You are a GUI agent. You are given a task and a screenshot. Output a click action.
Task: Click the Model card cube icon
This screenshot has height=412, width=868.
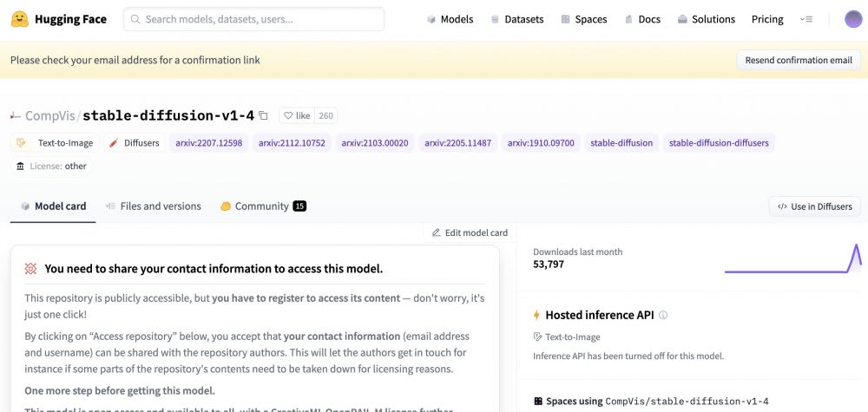tap(25, 206)
